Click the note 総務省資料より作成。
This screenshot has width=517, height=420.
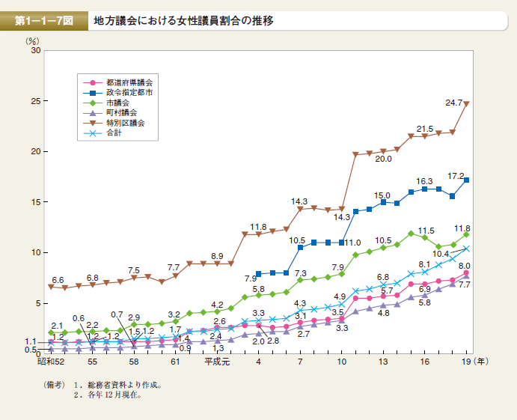125,385
